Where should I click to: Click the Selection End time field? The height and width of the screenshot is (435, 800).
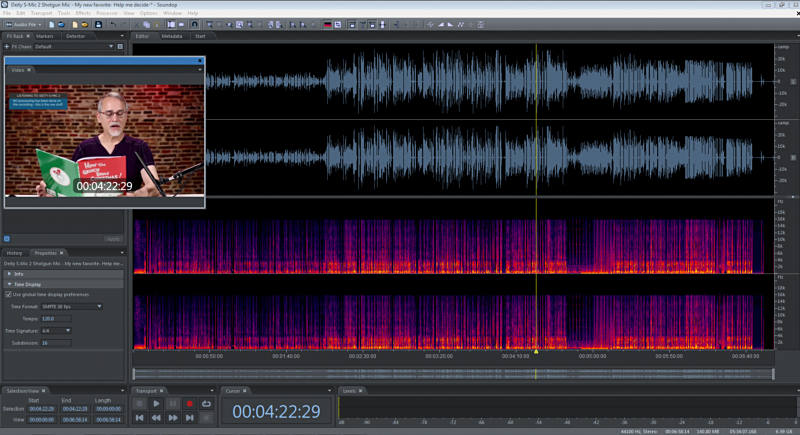[75, 409]
